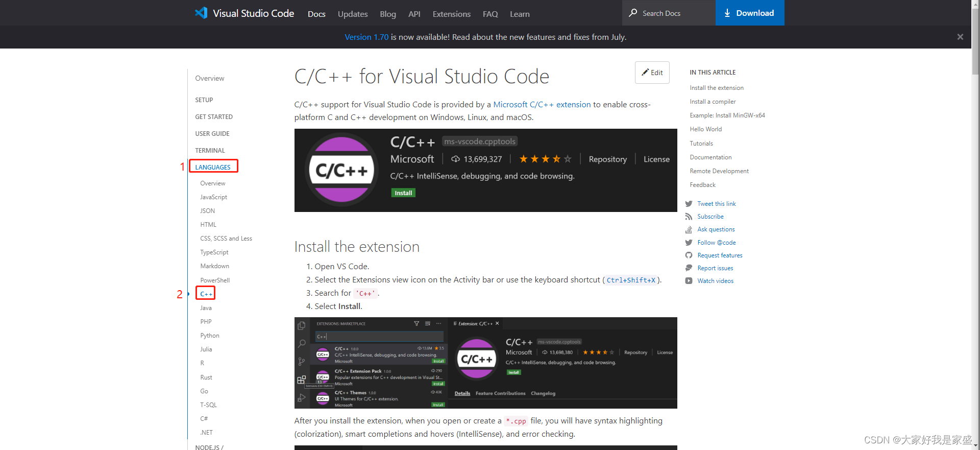Click the Repository link in extension banner

pos(608,159)
